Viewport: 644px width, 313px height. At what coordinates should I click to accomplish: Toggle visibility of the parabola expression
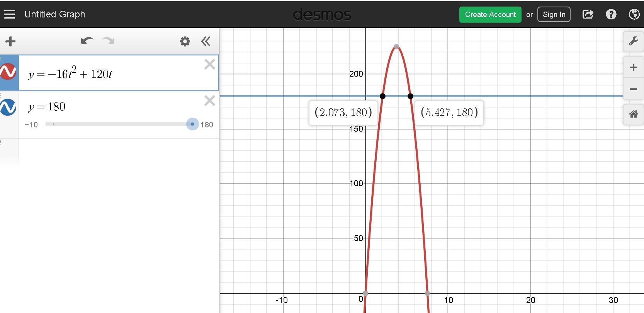(8, 72)
